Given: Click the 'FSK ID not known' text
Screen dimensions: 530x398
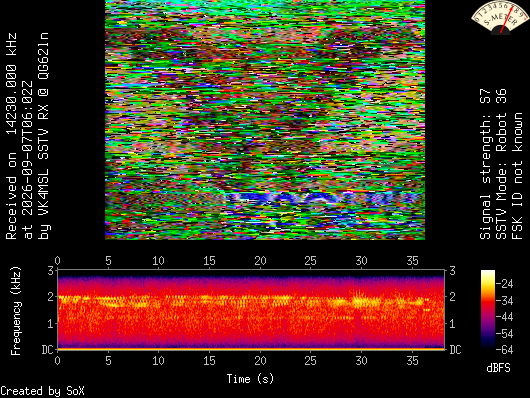Looking at the screenshot, I should [x=517, y=176].
